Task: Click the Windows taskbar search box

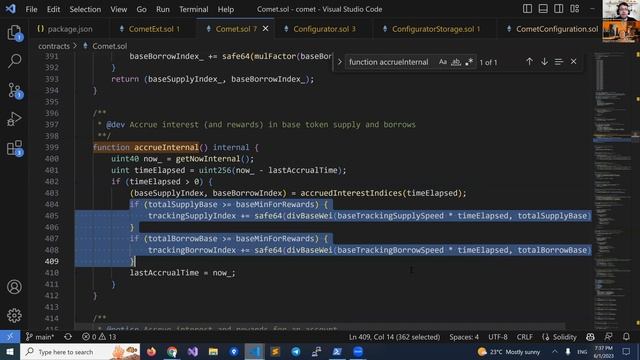Action: point(80,351)
